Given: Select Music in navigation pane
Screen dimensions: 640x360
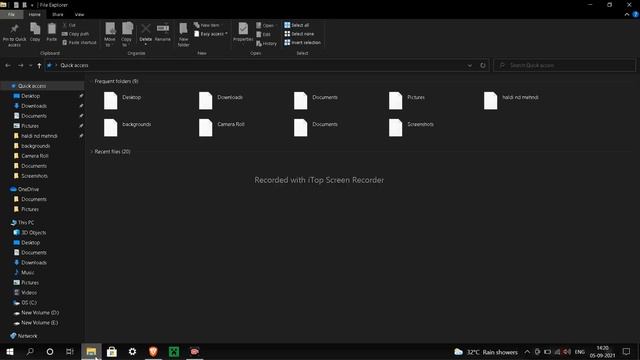Looking at the screenshot, I should pyautogui.click(x=27, y=273).
